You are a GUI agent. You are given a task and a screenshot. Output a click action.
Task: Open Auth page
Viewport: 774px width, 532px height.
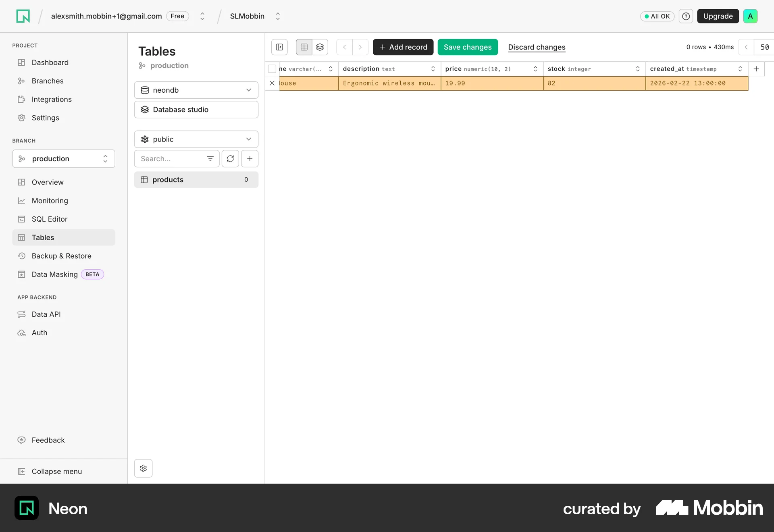[64, 333]
